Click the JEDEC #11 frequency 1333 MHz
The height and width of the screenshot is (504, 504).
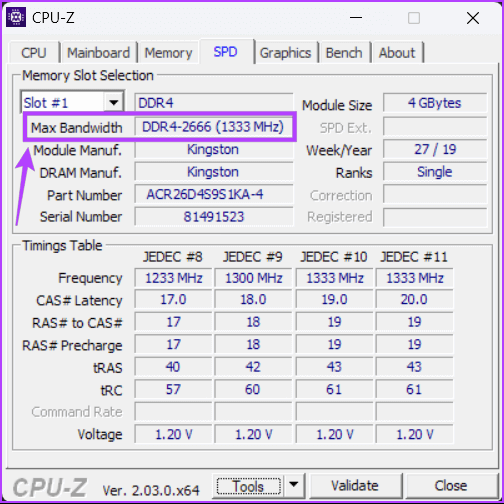coord(415,278)
